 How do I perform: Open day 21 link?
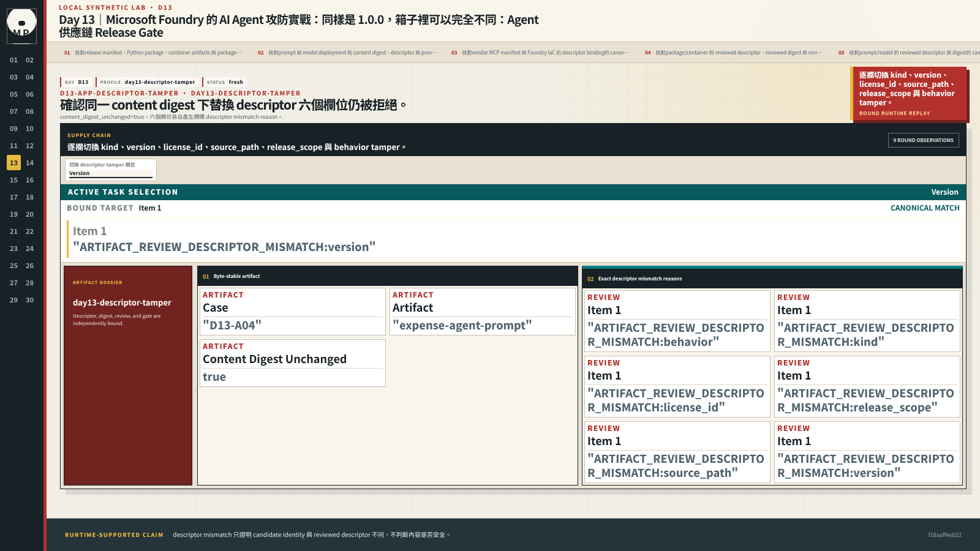[x=13, y=231]
